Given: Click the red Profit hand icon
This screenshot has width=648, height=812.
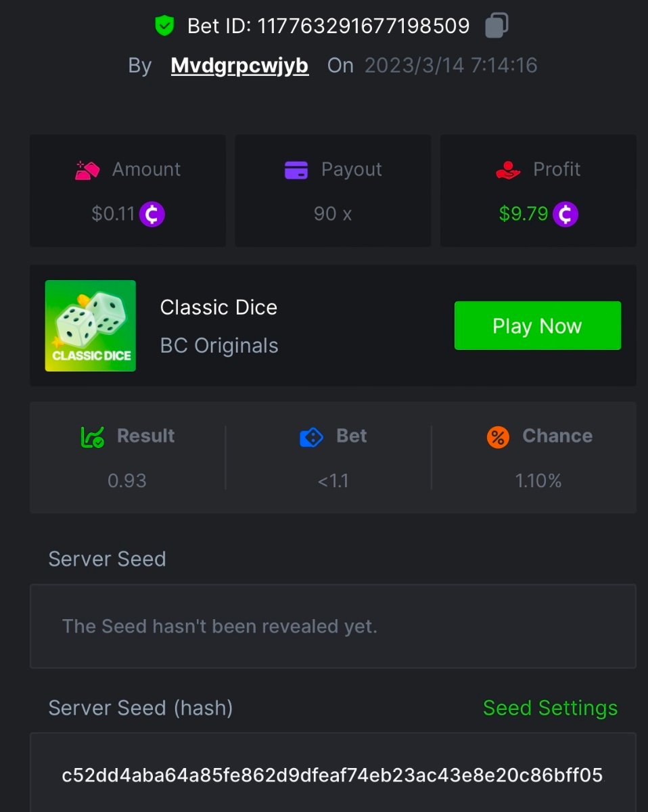Looking at the screenshot, I should (508, 170).
